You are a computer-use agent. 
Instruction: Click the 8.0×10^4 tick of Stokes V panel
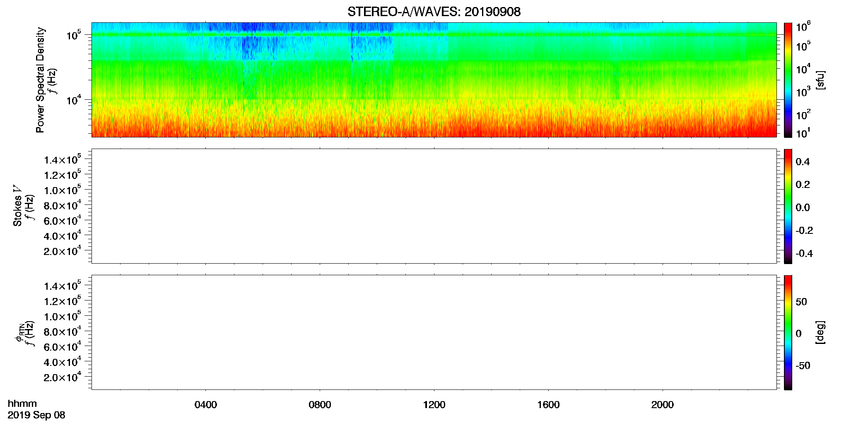(x=63, y=205)
